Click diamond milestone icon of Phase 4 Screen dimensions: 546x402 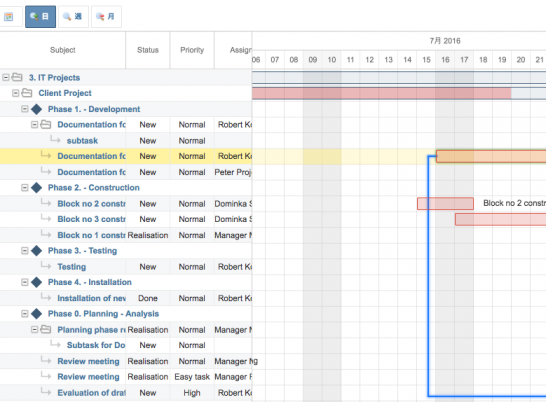[x=36, y=282]
